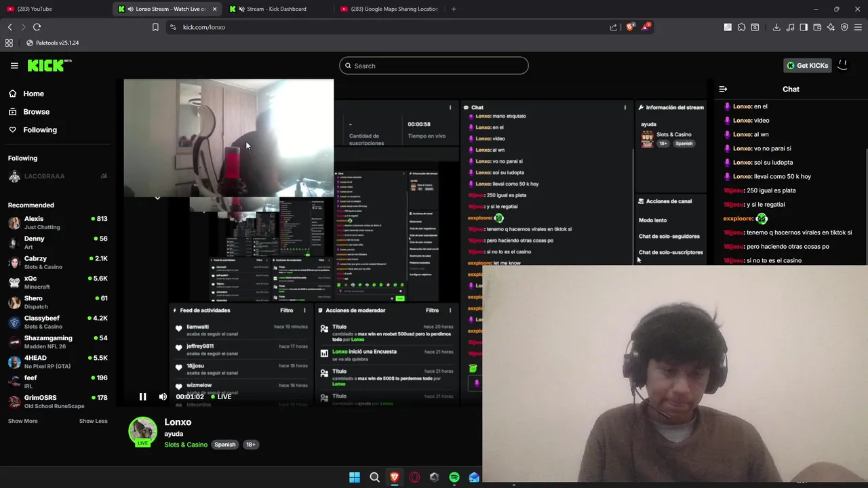Image resolution: width=868 pixels, height=488 pixels.
Task: Close the Lonxo Stream tab
Action: point(215,9)
